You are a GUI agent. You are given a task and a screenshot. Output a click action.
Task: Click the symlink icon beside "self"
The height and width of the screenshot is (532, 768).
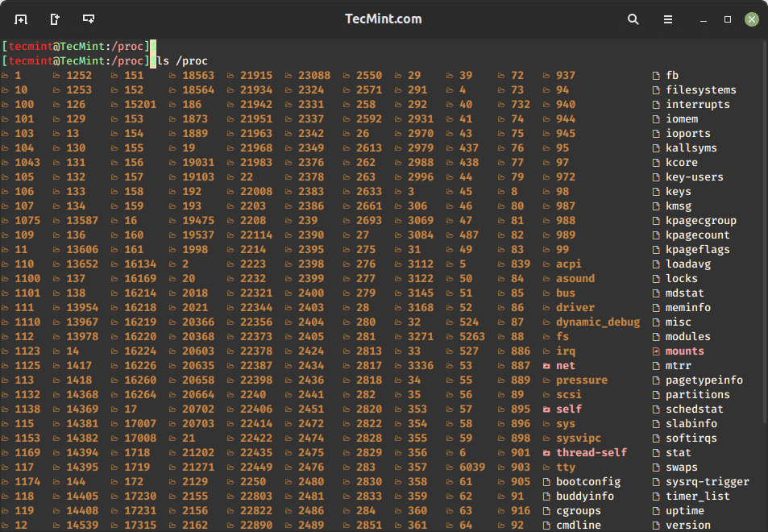pos(546,409)
